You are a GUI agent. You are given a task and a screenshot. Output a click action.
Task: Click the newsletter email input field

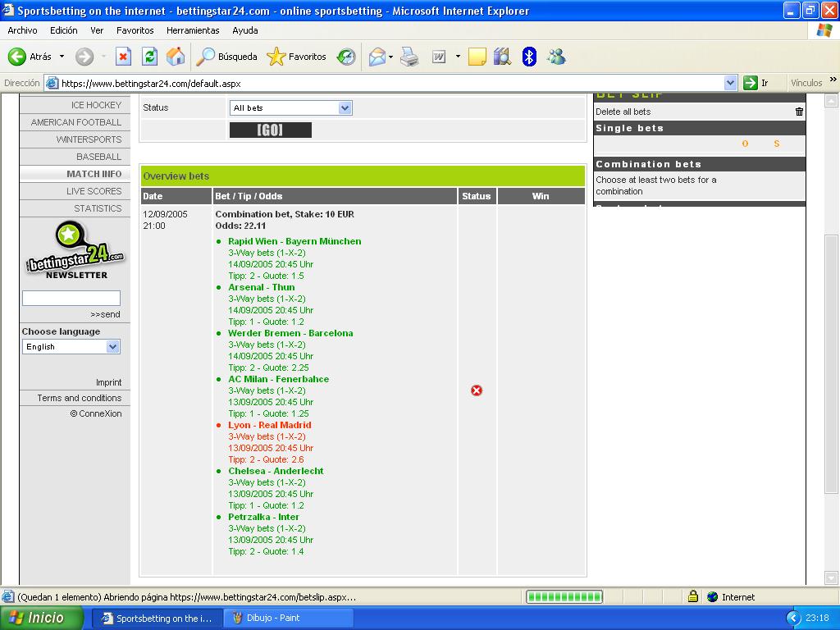point(71,298)
